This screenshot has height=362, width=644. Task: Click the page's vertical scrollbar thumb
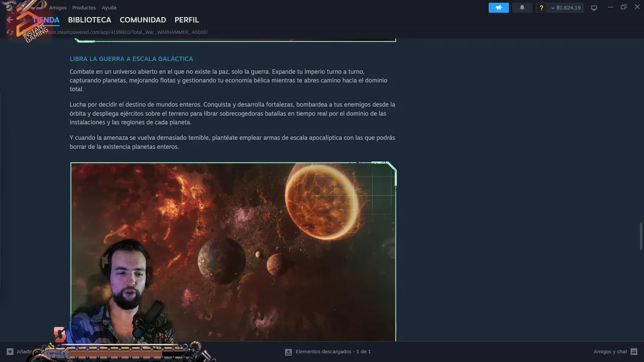(641, 236)
